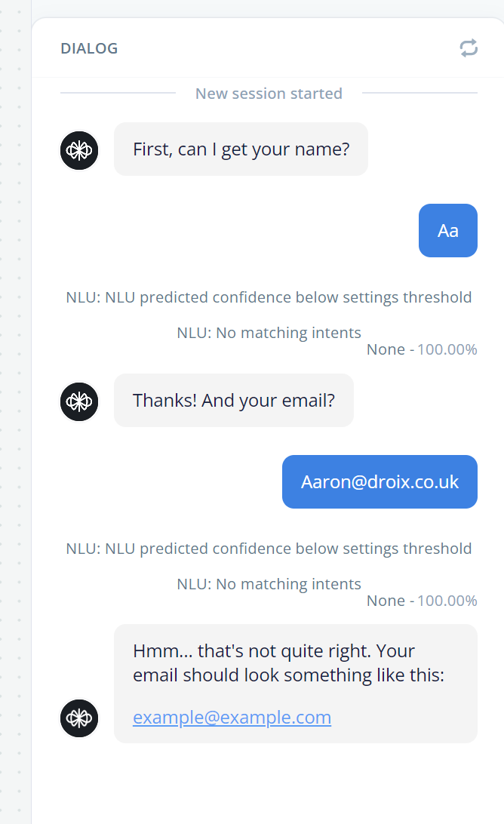This screenshot has height=824, width=504.
Task: Click the 'Thanks! And your email?' message
Action: click(233, 401)
